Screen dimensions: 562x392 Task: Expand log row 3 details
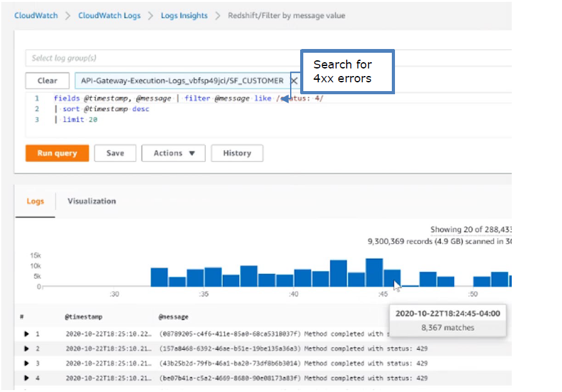pyautogui.click(x=26, y=363)
